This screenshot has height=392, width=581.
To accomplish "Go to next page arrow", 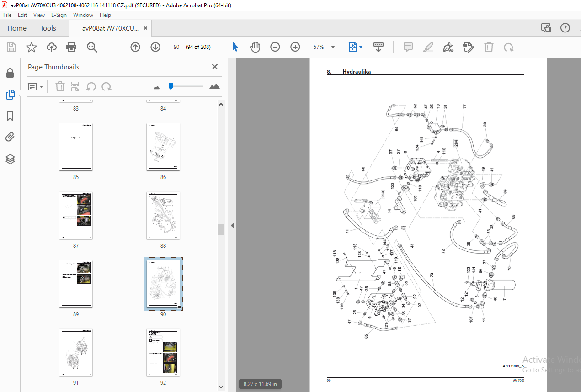I will 155,47.
